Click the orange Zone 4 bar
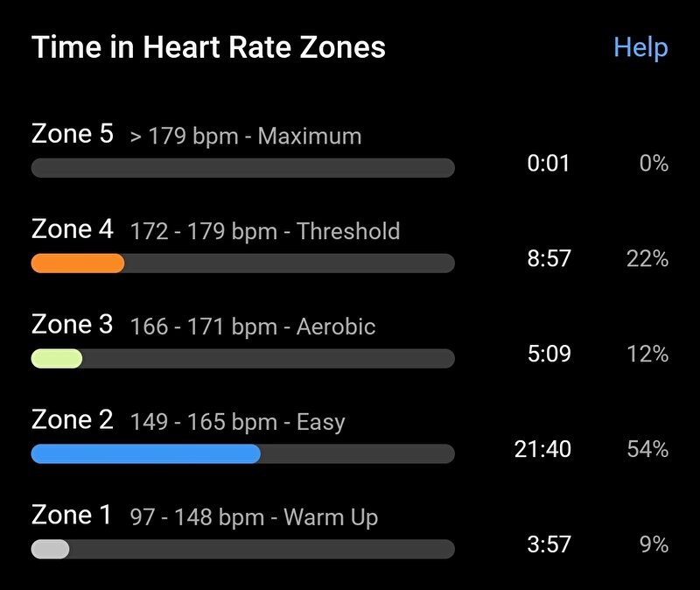 click(x=78, y=263)
